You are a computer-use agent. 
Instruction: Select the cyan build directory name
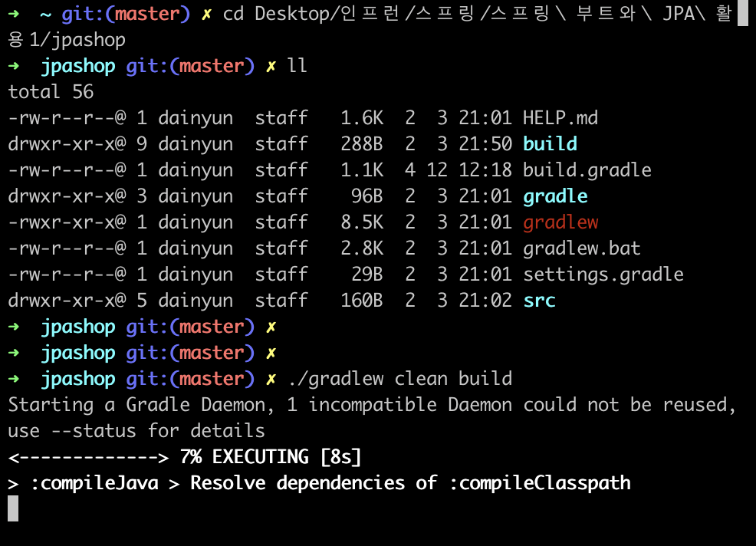click(550, 143)
